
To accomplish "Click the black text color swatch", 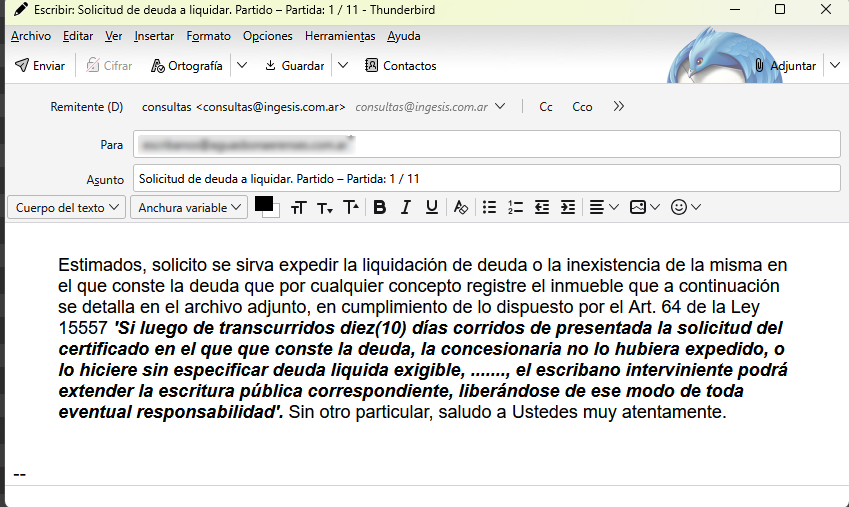I will (x=265, y=204).
